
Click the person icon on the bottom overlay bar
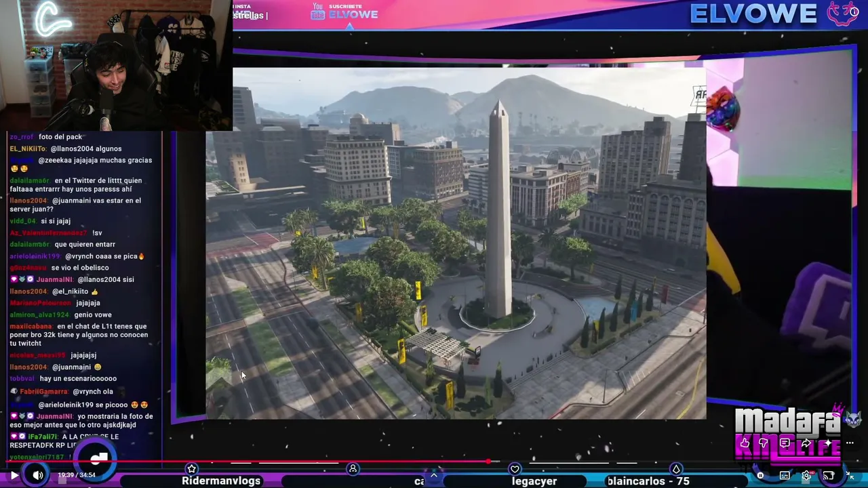click(353, 469)
